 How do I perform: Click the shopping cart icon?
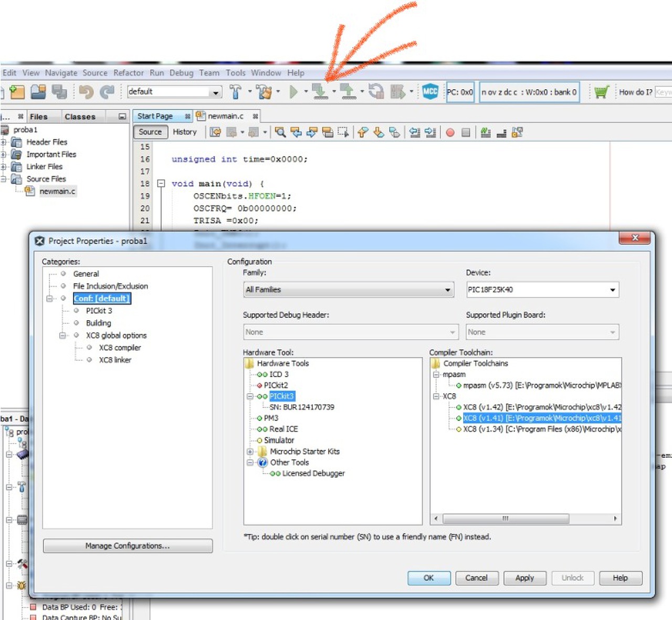[601, 92]
